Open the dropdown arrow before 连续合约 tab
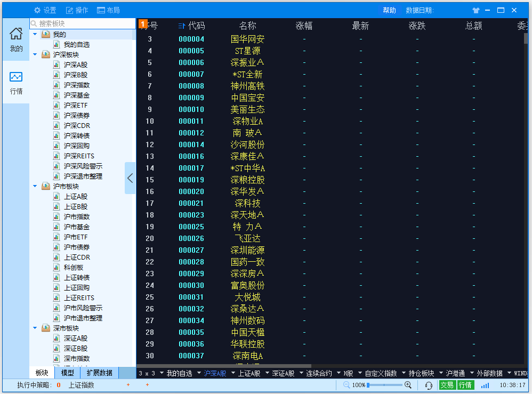The width and height of the screenshot is (532, 394). pos(301,373)
